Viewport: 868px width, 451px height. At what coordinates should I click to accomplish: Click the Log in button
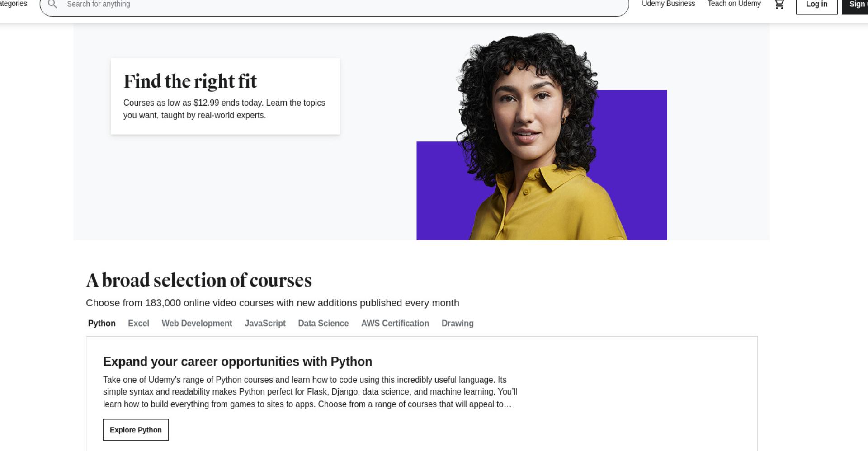click(x=816, y=4)
